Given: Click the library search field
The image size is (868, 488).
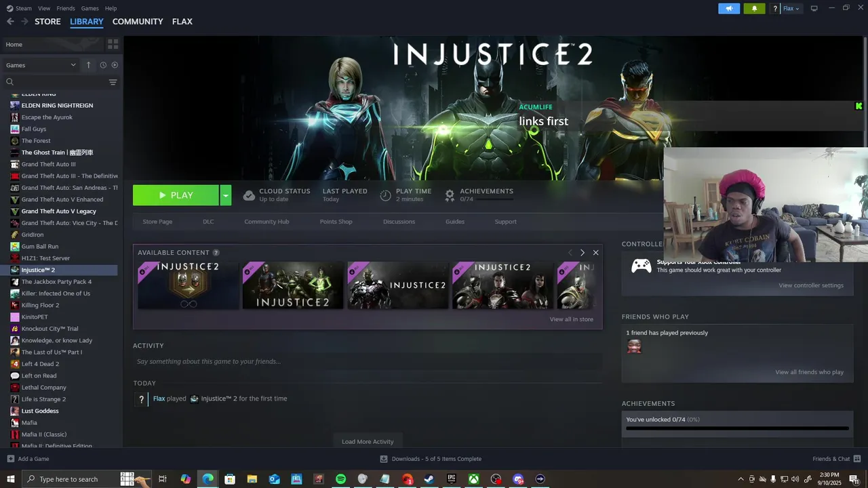Looking at the screenshot, I should 56,82.
